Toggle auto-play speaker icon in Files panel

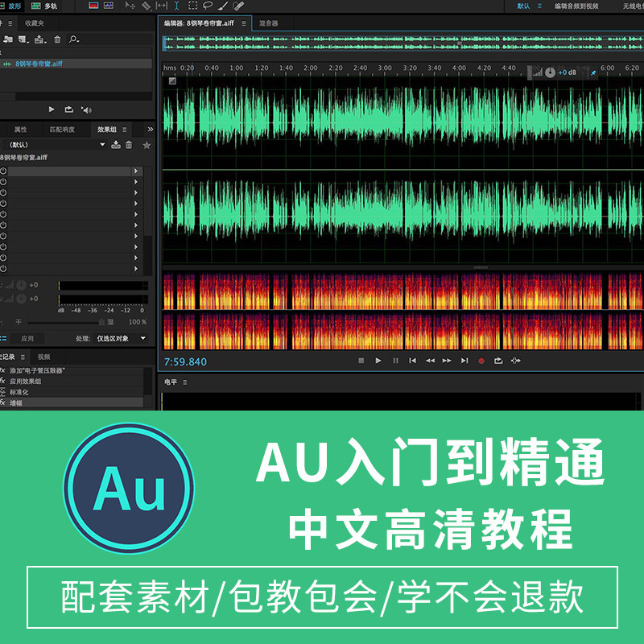(x=86, y=109)
